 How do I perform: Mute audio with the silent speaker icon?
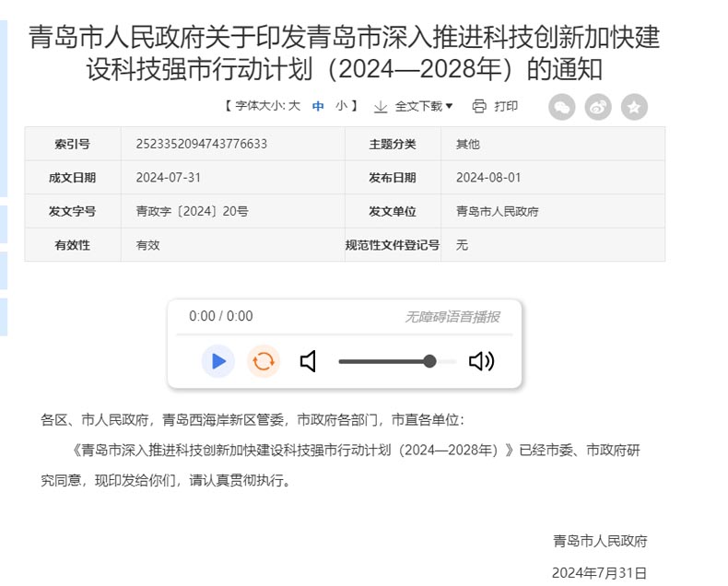point(309,361)
